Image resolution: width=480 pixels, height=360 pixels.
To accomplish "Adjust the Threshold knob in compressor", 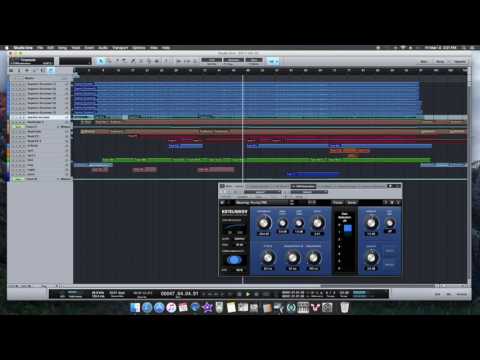I will click(x=264, y=223).
